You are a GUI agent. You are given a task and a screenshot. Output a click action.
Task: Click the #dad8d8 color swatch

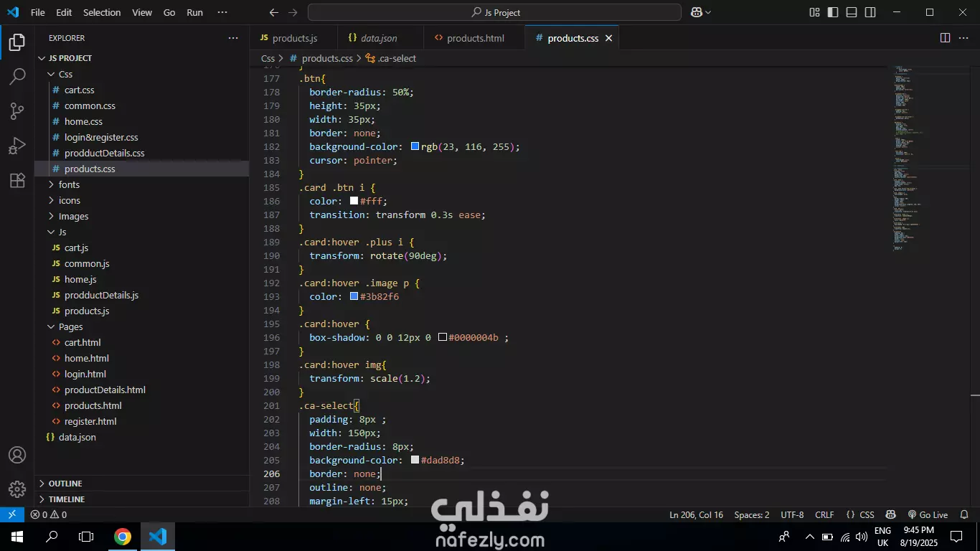point(415,460)
